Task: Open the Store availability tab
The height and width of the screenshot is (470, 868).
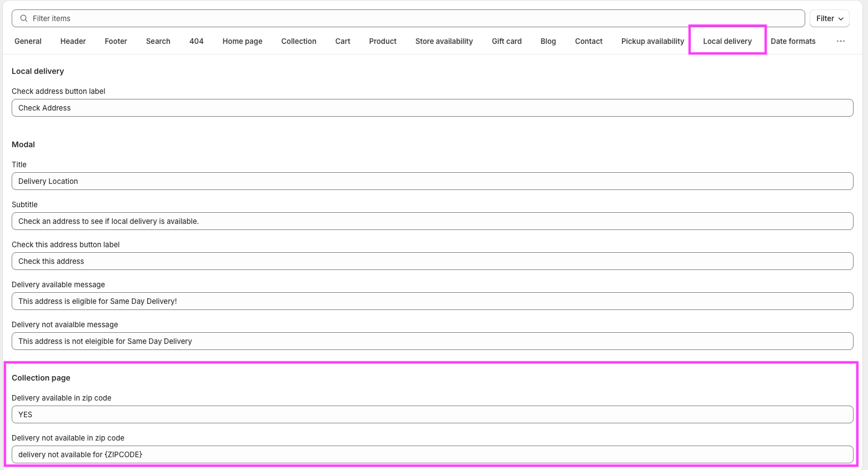Action: point(444,41)
